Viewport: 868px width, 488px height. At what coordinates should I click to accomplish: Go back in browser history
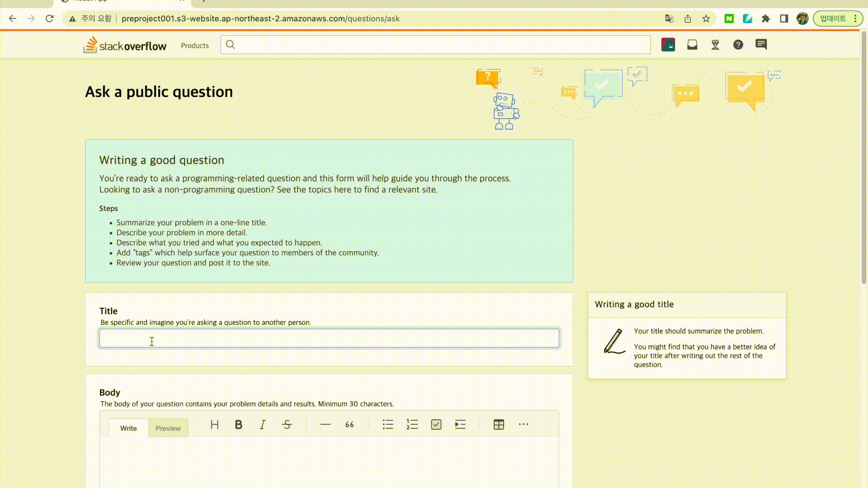point(13,19)
